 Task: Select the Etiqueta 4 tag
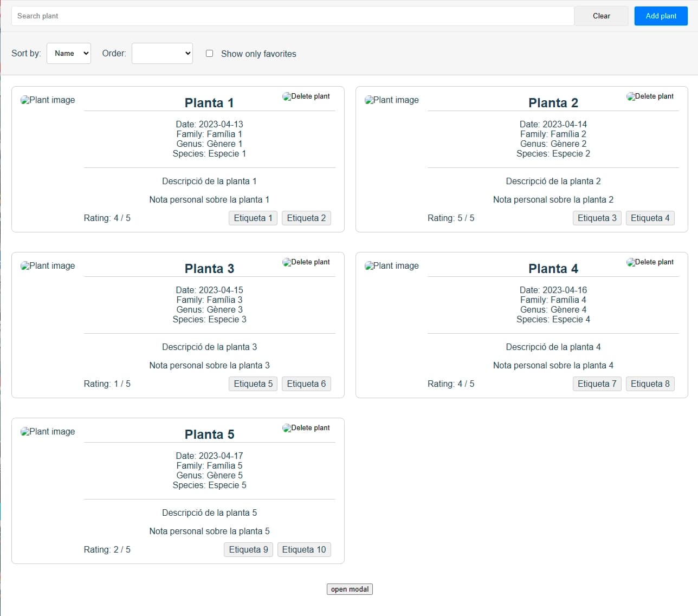tap(650, 218)
